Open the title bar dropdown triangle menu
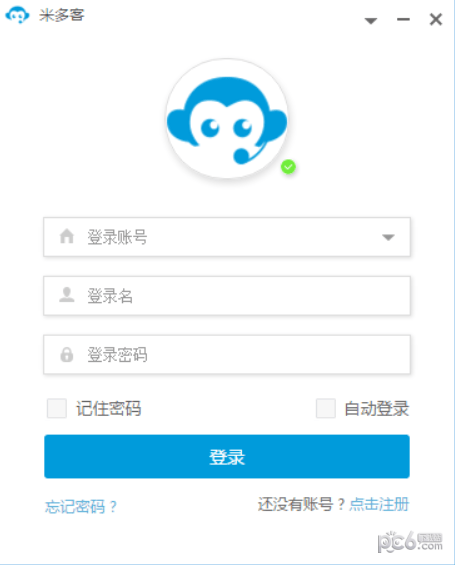This screenshot has height=565, width=455. [x=371, y=21]
